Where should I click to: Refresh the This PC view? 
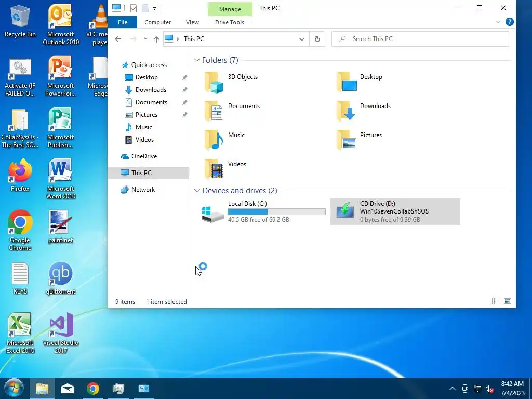[x=317, y=39]
